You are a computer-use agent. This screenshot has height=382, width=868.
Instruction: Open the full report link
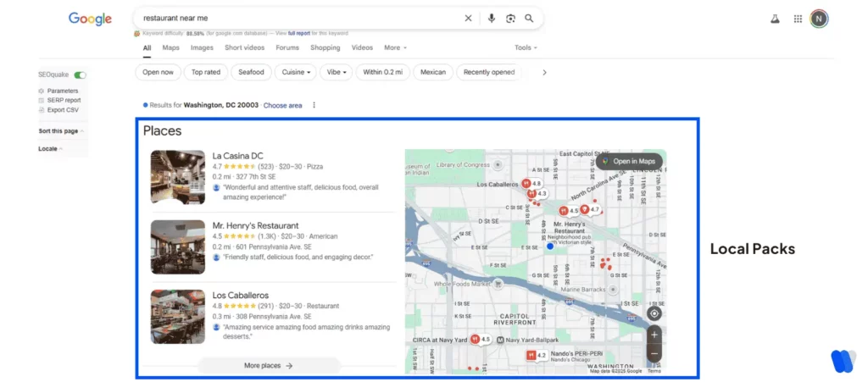point(299,33)
